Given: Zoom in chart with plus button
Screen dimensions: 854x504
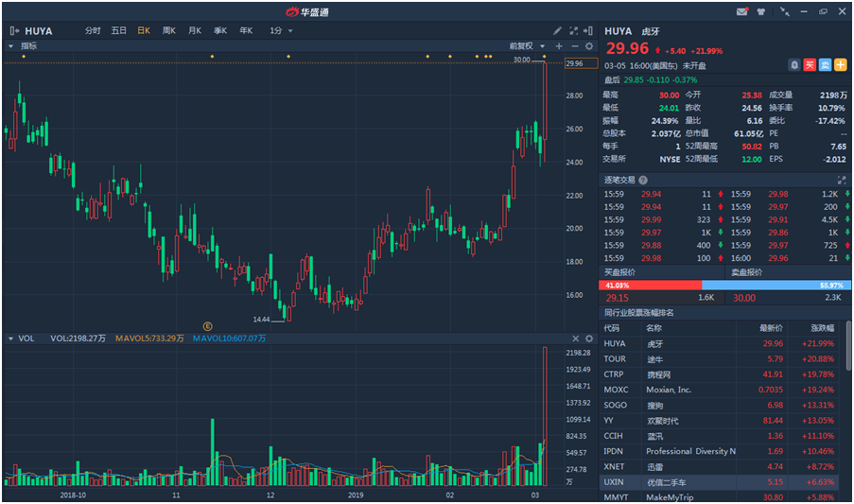Looking at the screenshot, I should [x=559, y=45].
